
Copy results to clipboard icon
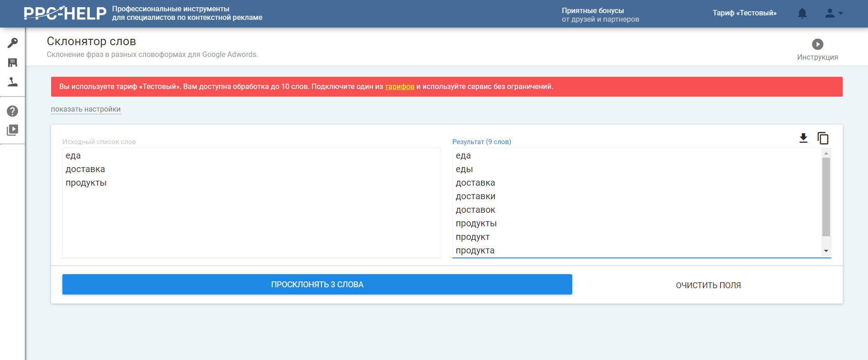[823, 138]
